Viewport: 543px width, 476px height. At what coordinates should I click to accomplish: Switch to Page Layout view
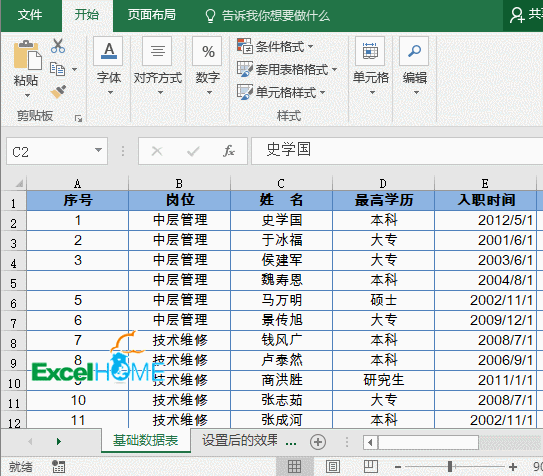pyautogui.click(x=332, y=467)
